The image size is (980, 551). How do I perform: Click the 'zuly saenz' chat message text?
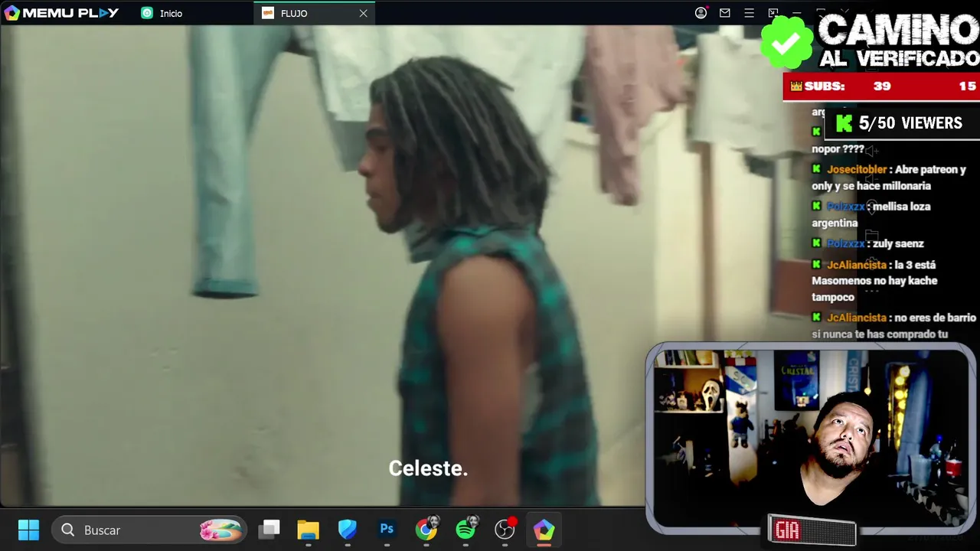tap(898, 243)
